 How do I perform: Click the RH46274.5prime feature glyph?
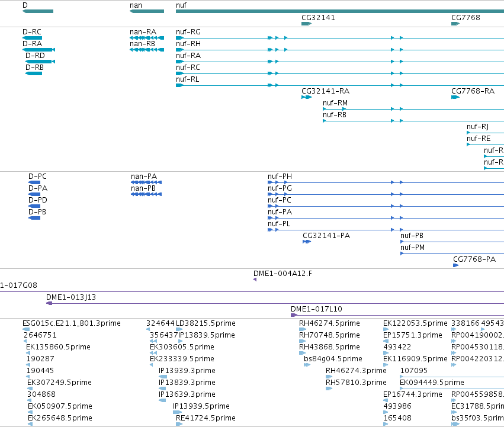tap(303, 329)
